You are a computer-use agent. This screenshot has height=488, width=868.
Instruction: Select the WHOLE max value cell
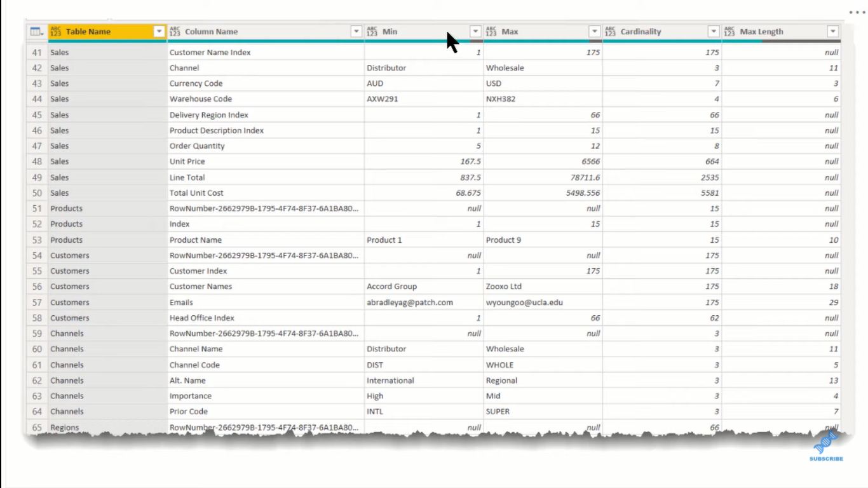coord(543,365)
